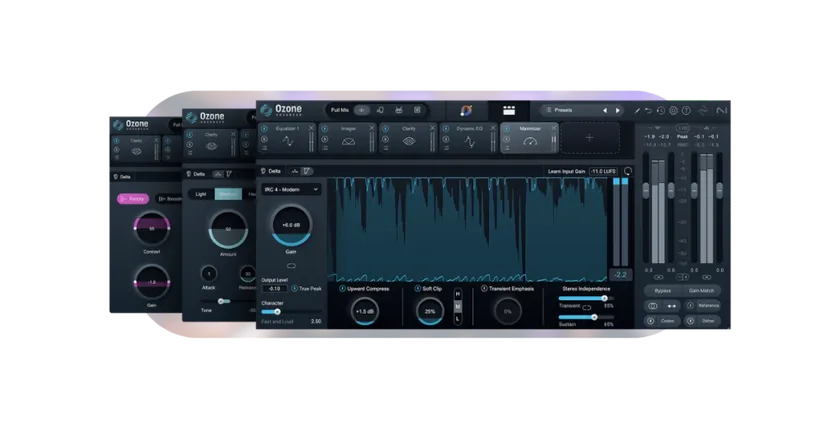Open the settings gear icon

[x=673, y=111]
